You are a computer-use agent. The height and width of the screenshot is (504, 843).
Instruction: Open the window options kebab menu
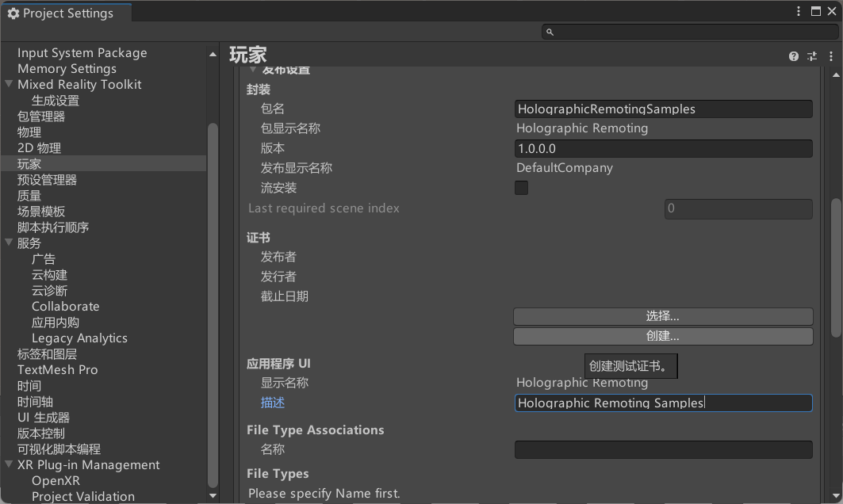pyautogui.click(x=799, y=11)
